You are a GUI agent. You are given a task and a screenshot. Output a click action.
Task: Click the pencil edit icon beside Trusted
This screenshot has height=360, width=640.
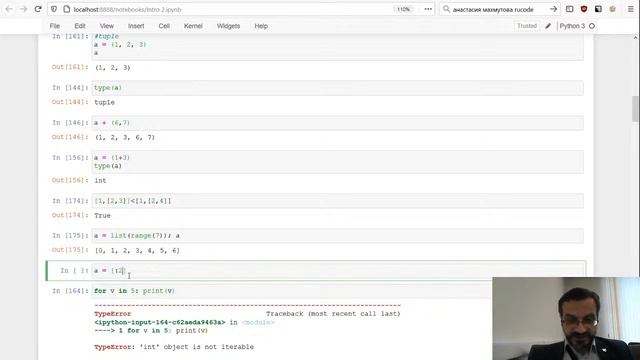(548, 26)
